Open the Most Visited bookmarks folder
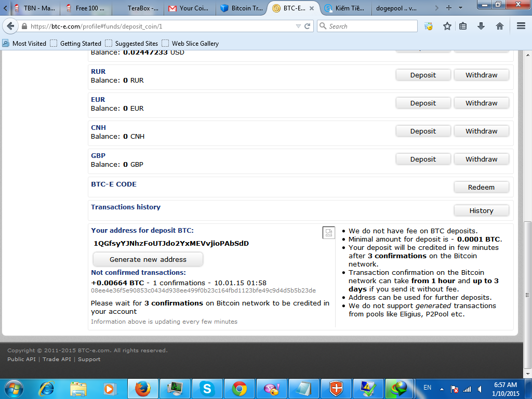This screenshot has width=532, height=399. pos(24,44)
